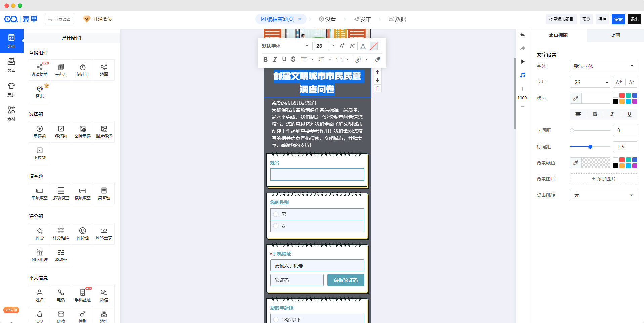This screenshot has width=644, height=323.
Task: Click the 行间距 line spacing slider handle
Action: tap(590, 147)
